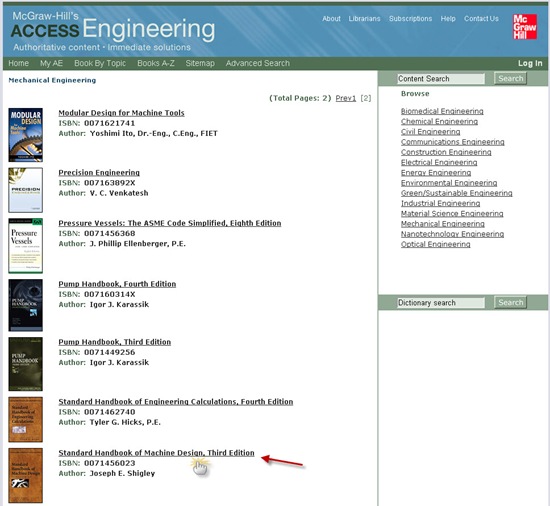Open Pump Handbook, Fourth Edition title
The width and height of the screenshot is (550, 506).
tap(117, 284)
